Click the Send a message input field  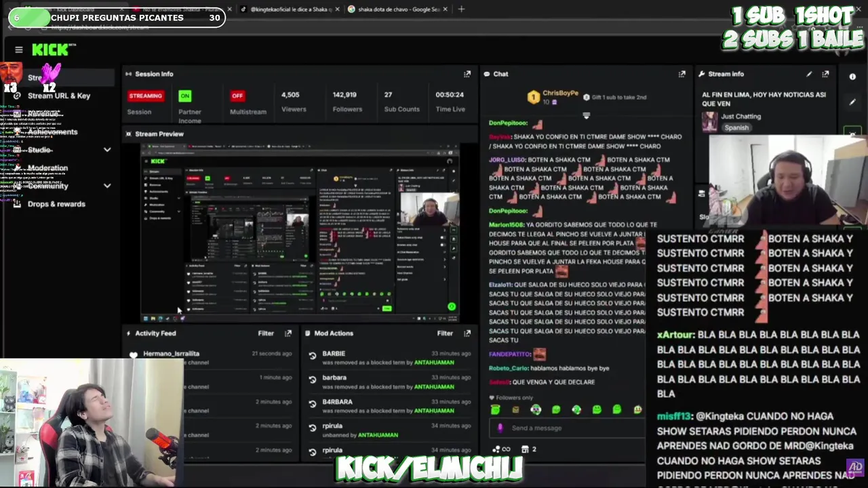(x=566, y=428)
